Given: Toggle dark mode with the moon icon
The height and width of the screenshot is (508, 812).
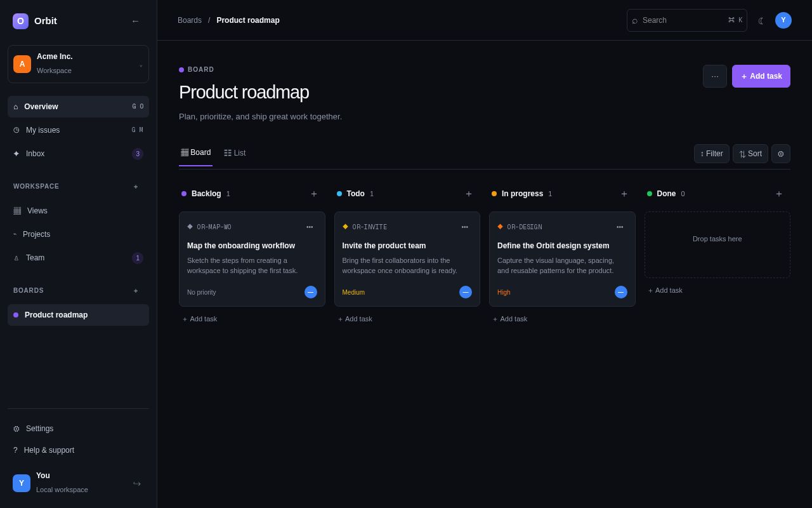Looking at the screenshot, I should [x=762, y=20].
